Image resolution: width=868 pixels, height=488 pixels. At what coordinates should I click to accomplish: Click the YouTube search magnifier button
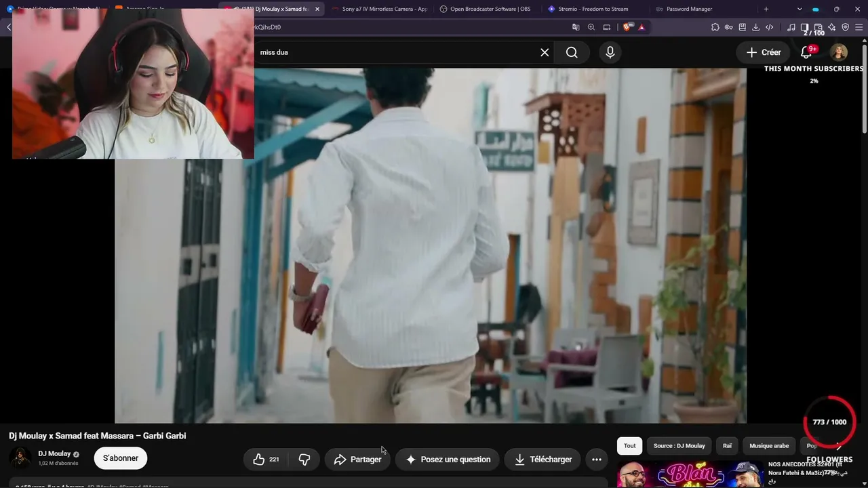pyautogui.click(x=572, y=52)
